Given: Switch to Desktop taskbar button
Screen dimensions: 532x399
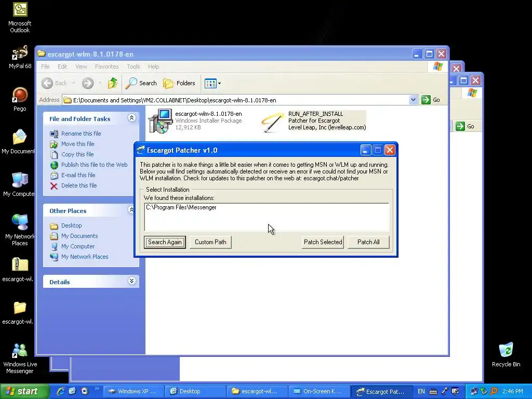Looking at the screenshot, I should (195, 391).
